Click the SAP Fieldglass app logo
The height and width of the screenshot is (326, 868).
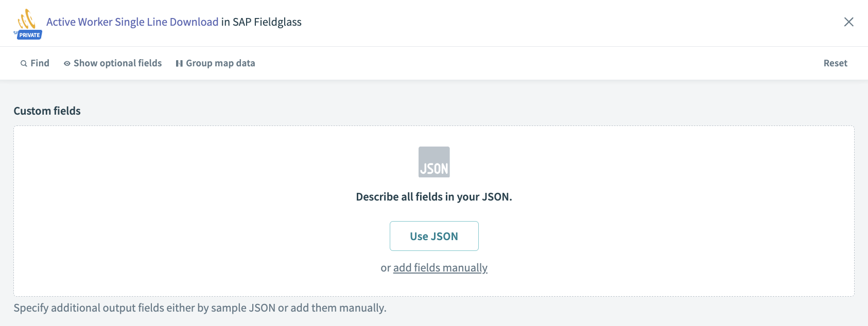click(x=27, y=19)
